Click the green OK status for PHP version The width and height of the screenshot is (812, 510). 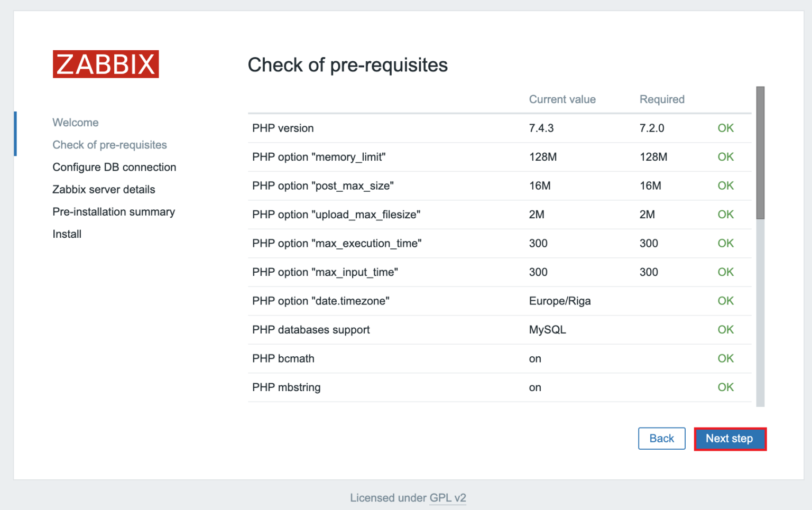coord(725,128)
